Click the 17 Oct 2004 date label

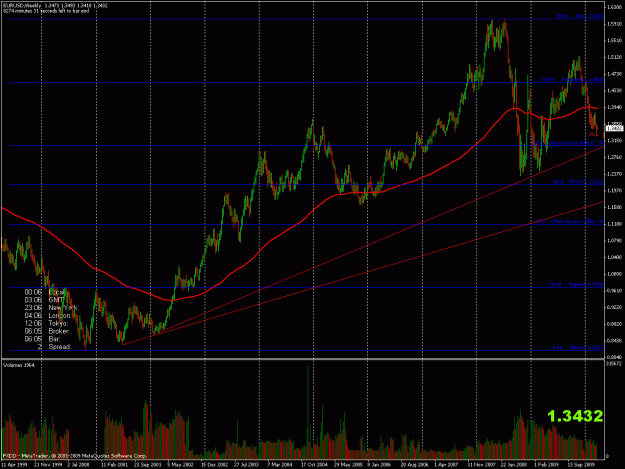pyautogui.click(x=314, y=465)
